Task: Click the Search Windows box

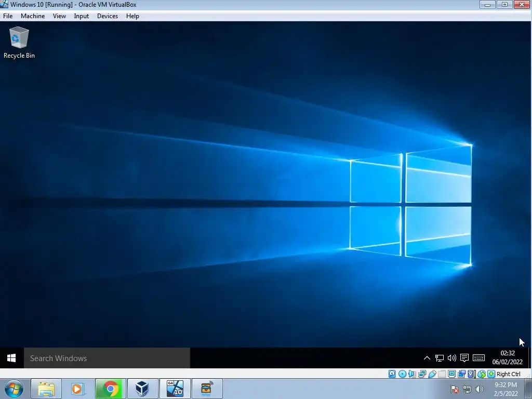Action: tap(107, 358)
